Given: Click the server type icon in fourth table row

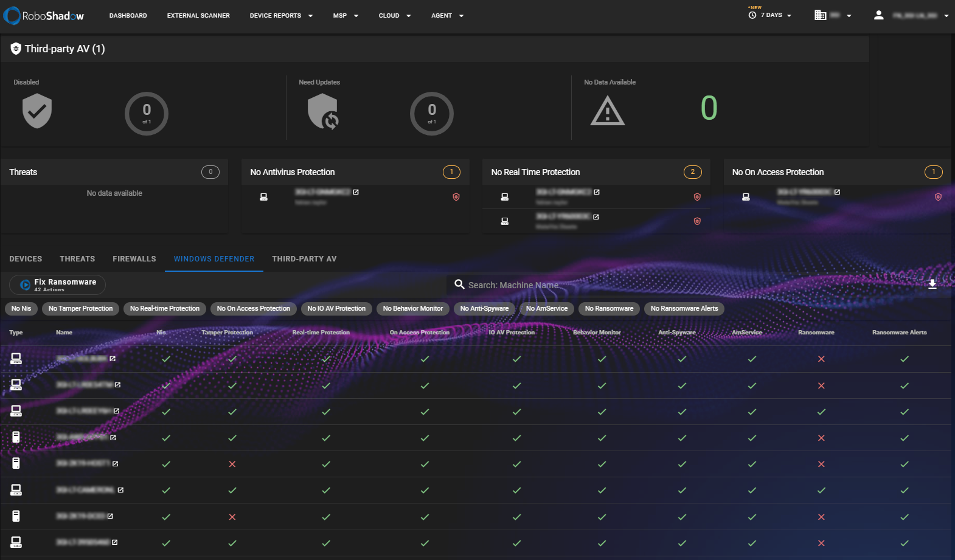Looking at the screenshot, I should (x=16, y=437).
